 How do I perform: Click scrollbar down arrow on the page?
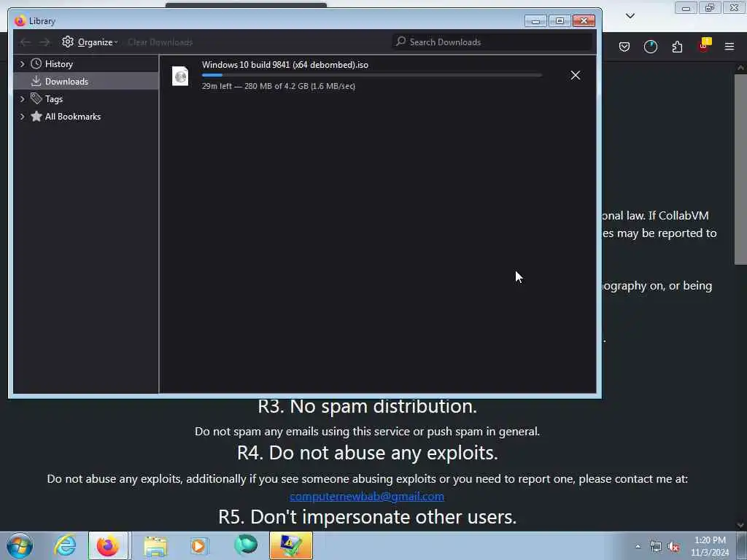740,525
